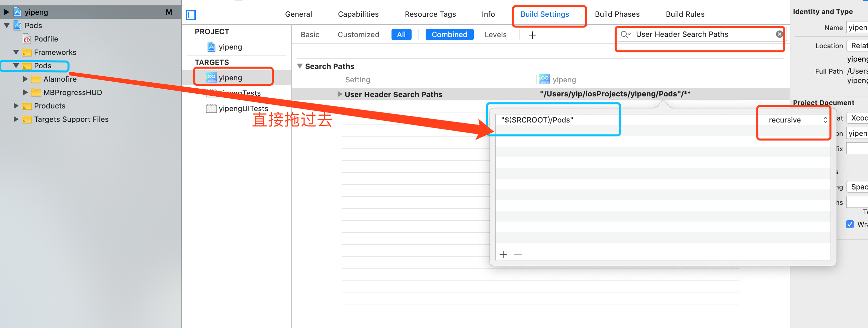Expand the Products folder

pos(16,106)
